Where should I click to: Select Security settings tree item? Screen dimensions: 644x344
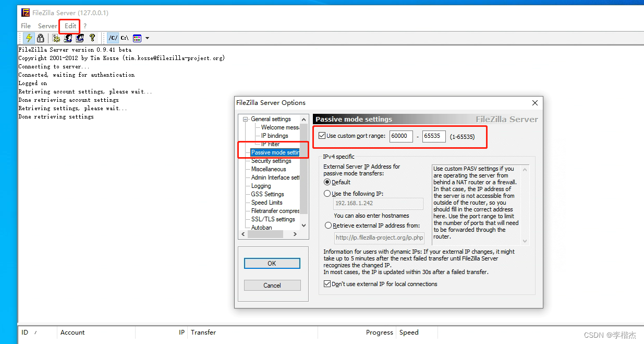271,161
